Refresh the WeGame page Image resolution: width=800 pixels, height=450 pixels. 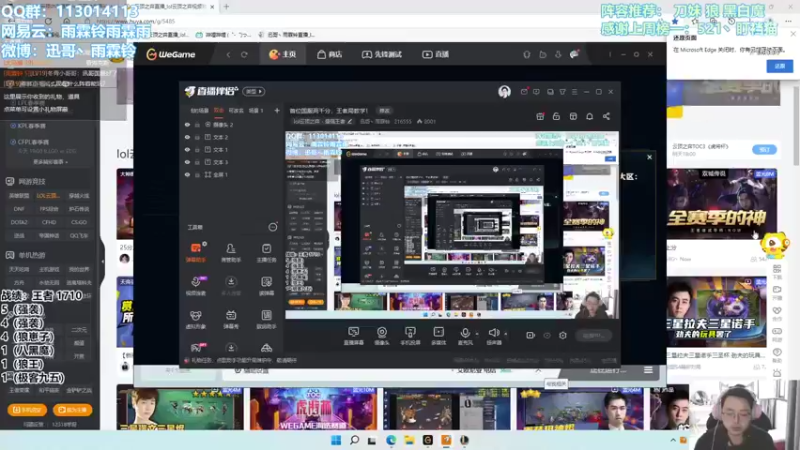[244, 55]
